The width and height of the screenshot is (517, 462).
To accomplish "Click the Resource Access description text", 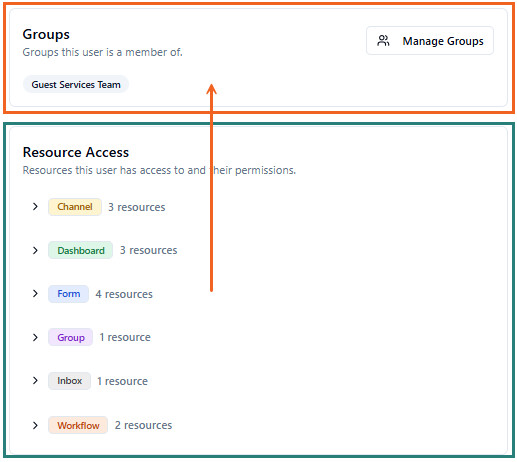I will tap(159, 170).
